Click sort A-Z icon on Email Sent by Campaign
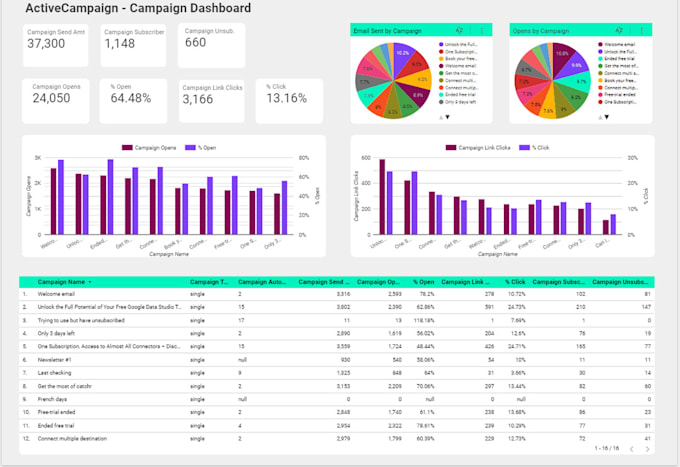Screen dimensions: 680x467 pos(459,30)
